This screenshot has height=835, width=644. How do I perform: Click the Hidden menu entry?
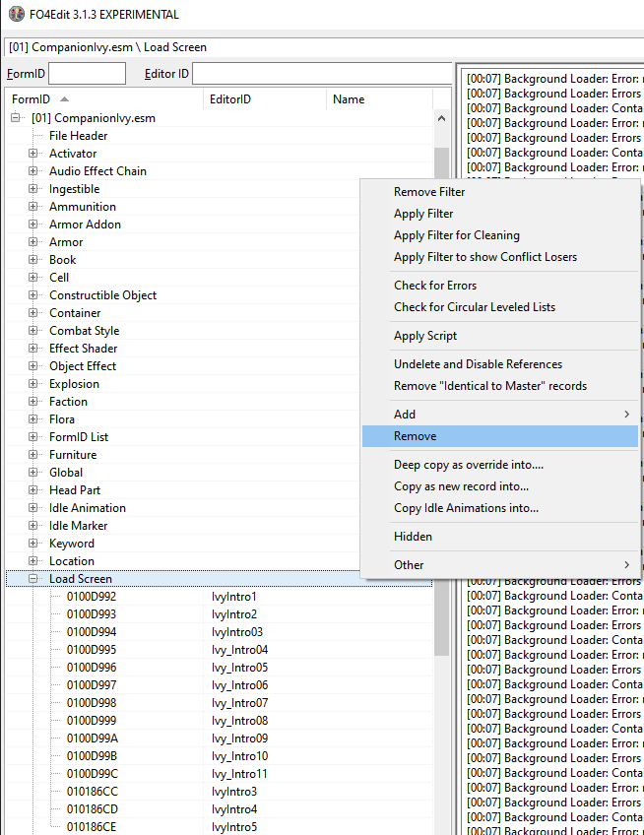(499, 537)
